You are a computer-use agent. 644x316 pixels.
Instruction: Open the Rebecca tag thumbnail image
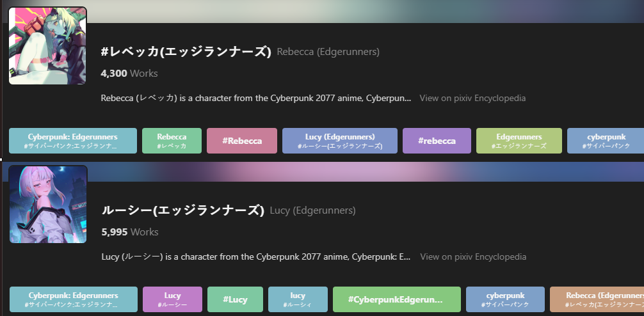point(47,45)
